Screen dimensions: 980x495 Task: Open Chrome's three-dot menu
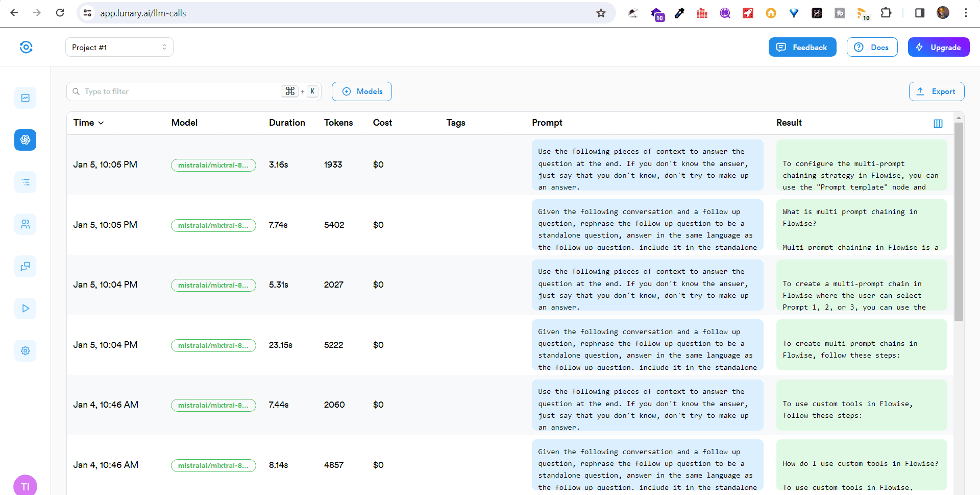click(966, 12)
